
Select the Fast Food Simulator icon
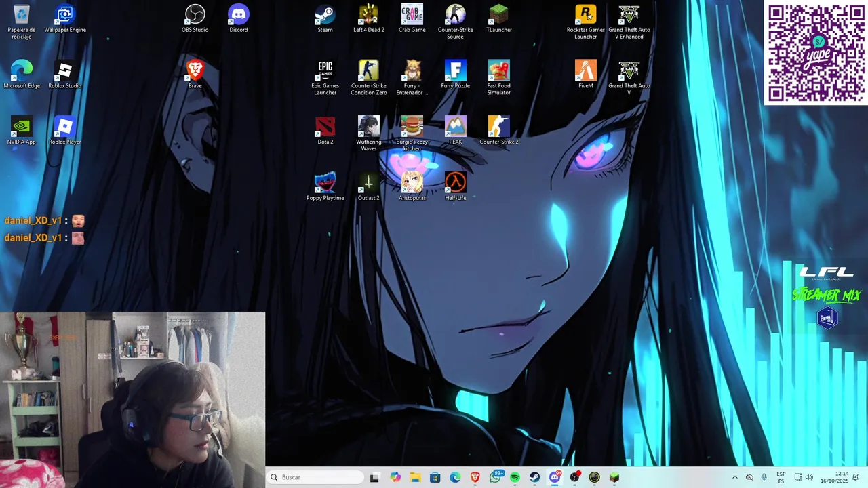(499, 78)
